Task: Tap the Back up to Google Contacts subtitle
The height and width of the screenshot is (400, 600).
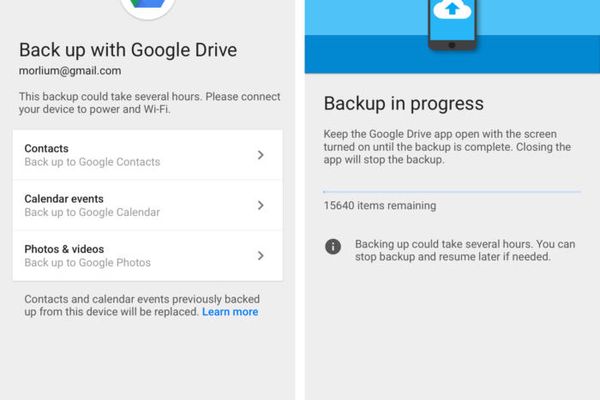Action: (x=92, y=162)
